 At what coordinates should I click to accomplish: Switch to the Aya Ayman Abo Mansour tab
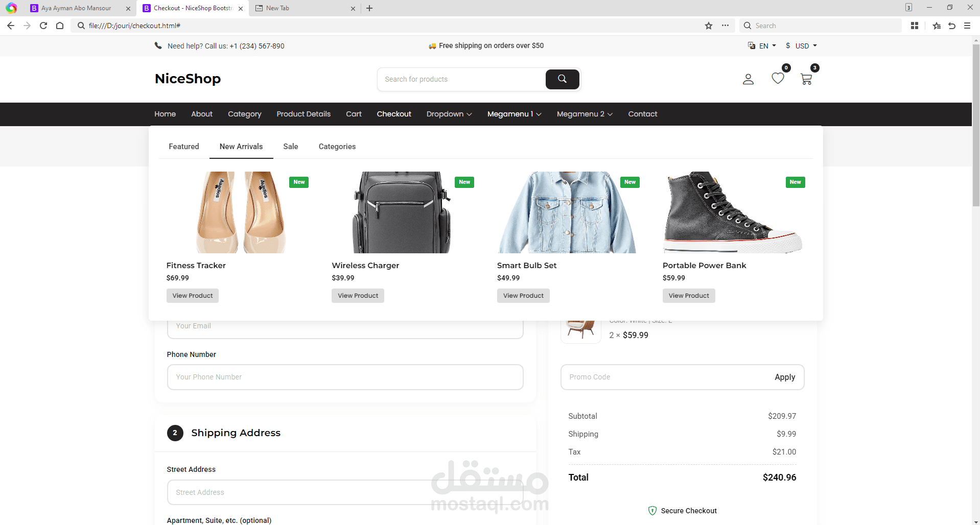point(76,8)
